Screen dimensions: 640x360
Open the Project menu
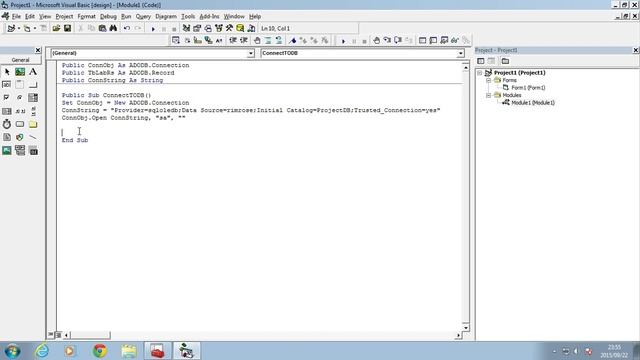pyautogui.click(x=64, y=16)
